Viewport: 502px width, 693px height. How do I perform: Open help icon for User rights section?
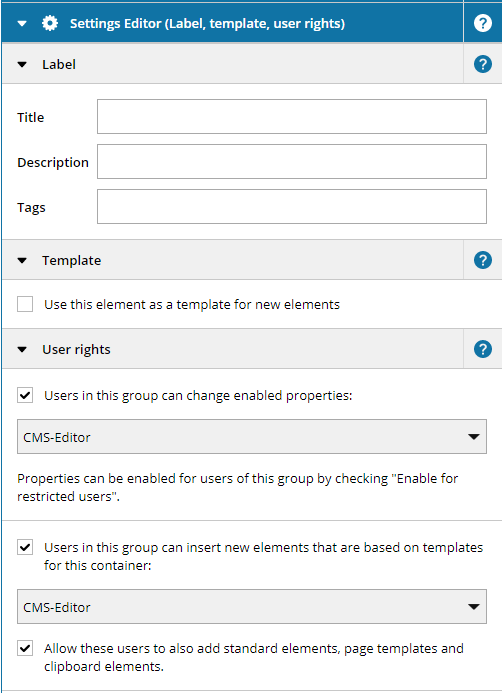483,349
